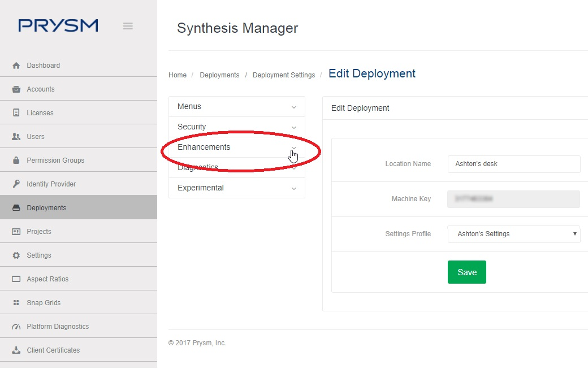
Task: Open Platform Diagnostics in the sidebar
Action: tap(79, 326)
